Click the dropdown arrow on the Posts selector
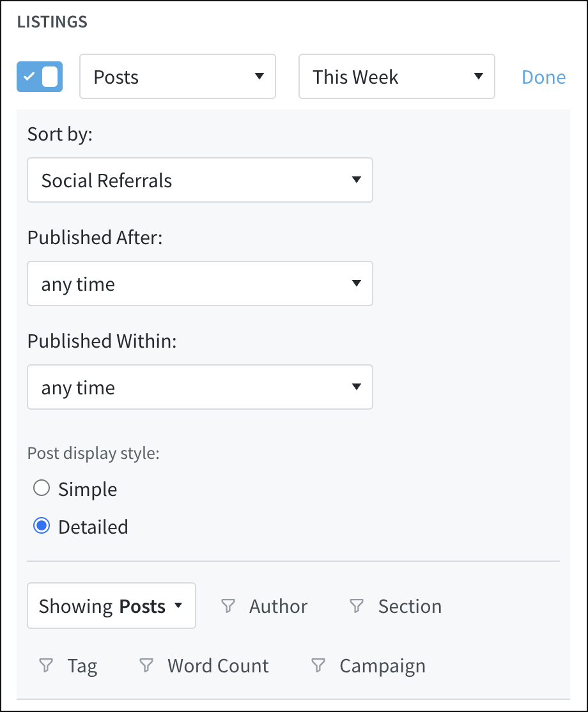 259,77
